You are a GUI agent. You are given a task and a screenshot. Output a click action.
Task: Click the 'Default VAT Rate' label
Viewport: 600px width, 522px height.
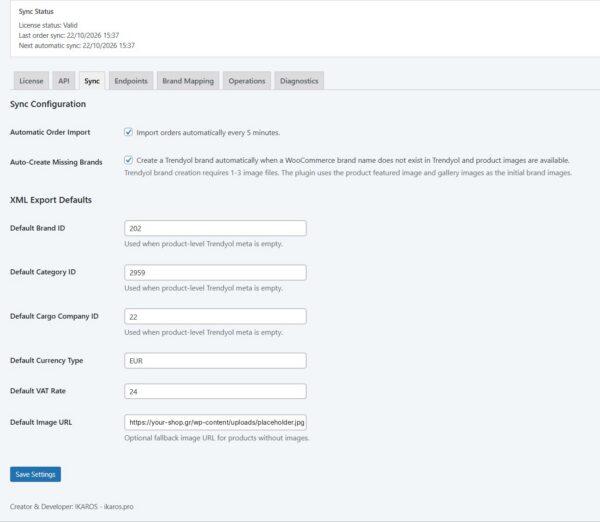coord(38,391)
